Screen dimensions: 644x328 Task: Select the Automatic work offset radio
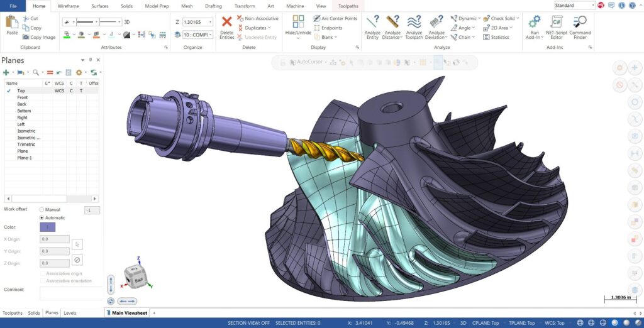(42, 217)
